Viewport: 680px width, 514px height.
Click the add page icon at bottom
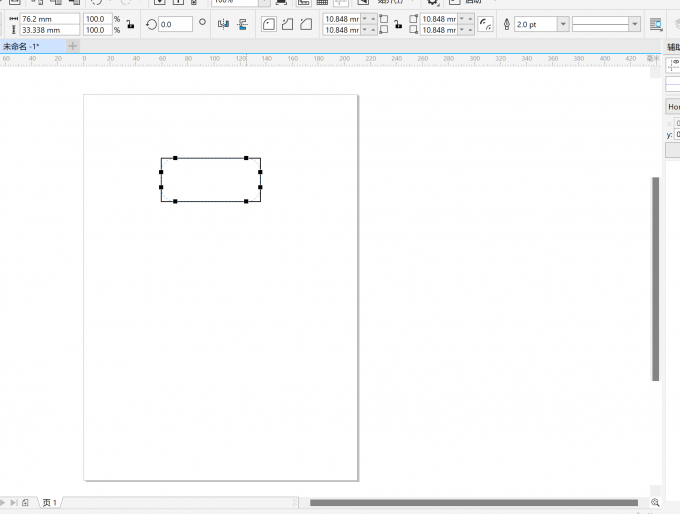point(25,502)
